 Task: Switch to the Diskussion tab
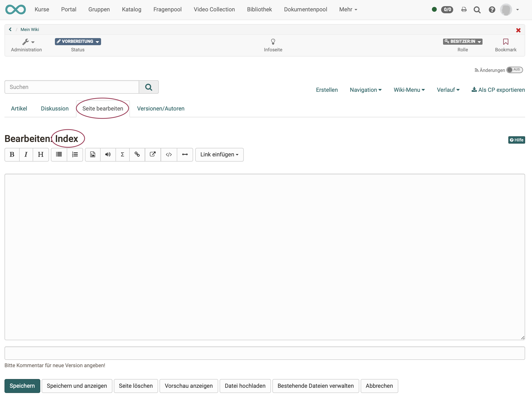click(x=55, y=108)
